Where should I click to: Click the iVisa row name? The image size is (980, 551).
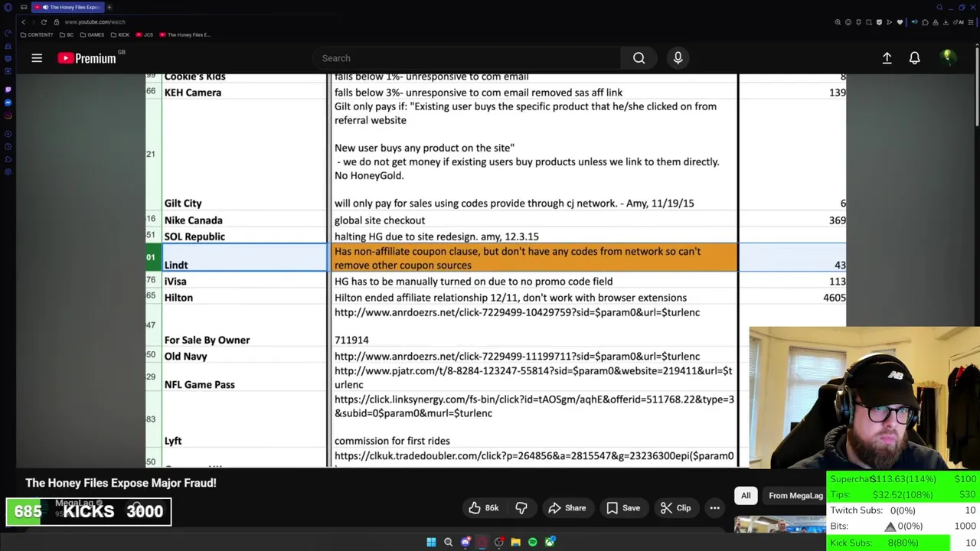175,282
